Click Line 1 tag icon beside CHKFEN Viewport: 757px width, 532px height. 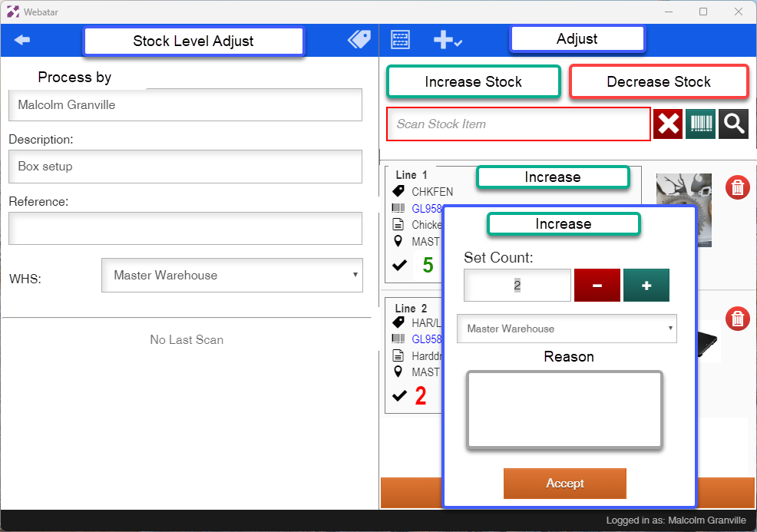point(398,191)
